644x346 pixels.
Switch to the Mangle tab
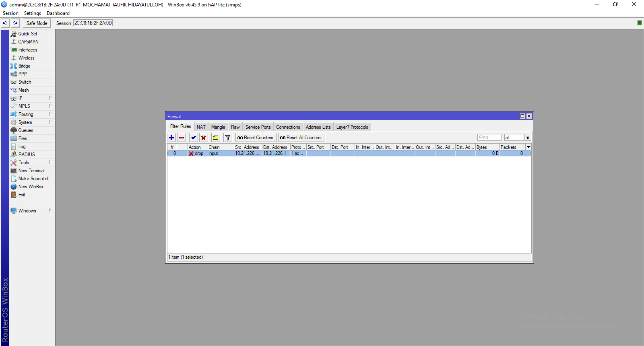pos(218,127)
